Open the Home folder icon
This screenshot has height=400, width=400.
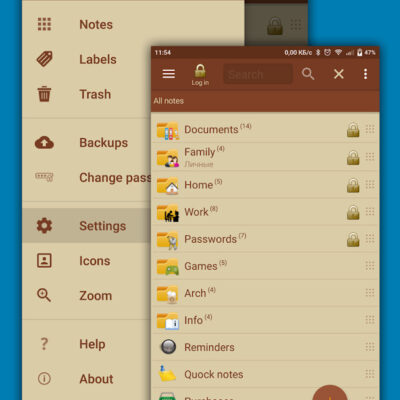pos(168,185)
